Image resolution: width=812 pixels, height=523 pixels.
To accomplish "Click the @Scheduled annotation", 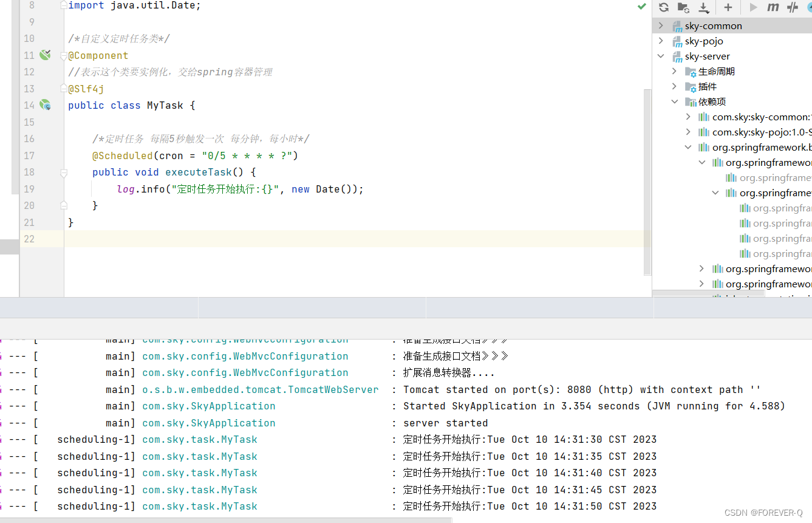I will tap(123, 156).
